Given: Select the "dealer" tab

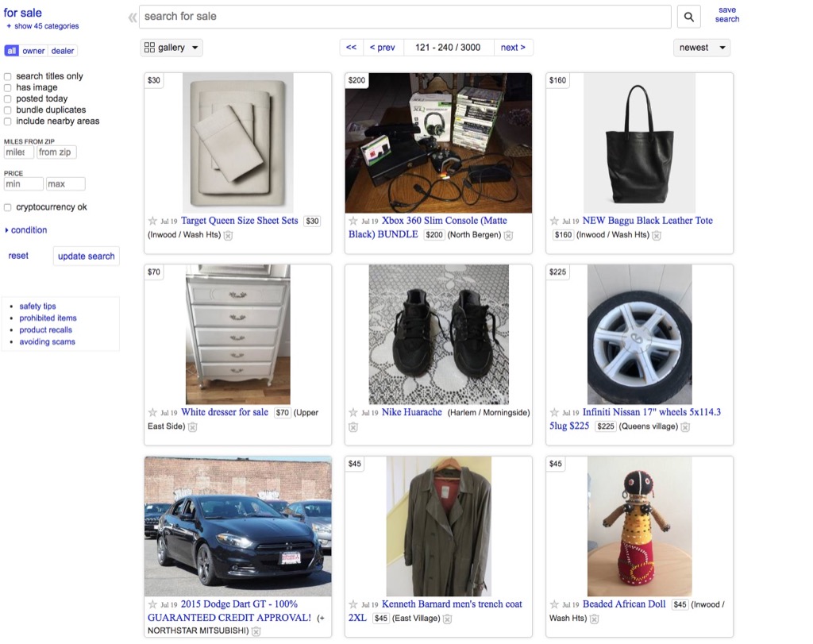Looking at the screenshot, I should coord(63,50).
